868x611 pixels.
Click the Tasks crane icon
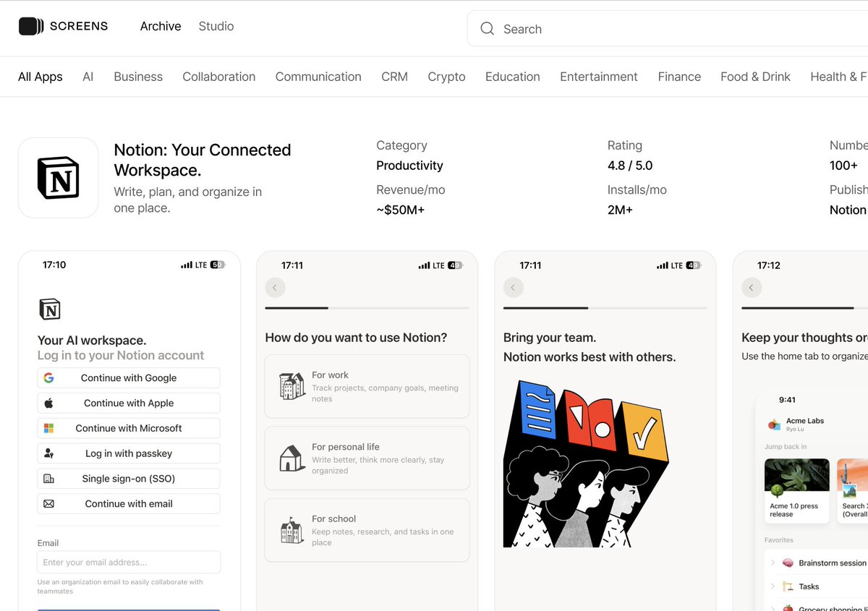click(x=788, y=586)
